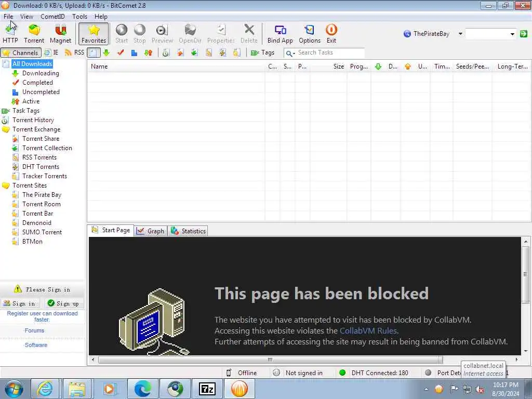
Task: Select Torrent History in the sidebar
Action: tap(33, 120)
